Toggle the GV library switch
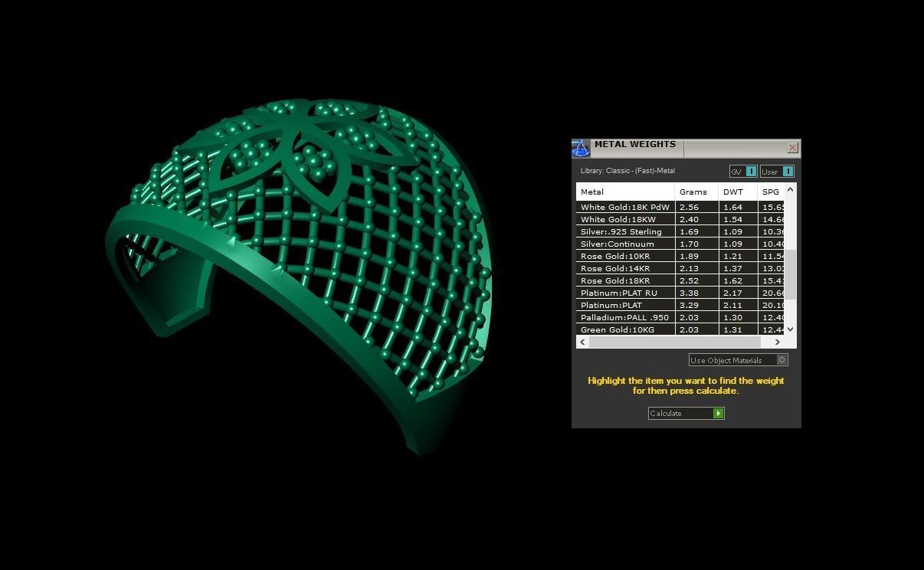Viewport: 924px width, 570px height. coord(743,172)
